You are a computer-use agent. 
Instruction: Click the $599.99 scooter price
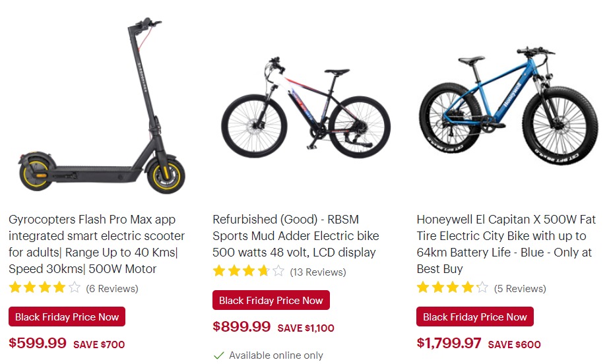[x=38, y=343]
